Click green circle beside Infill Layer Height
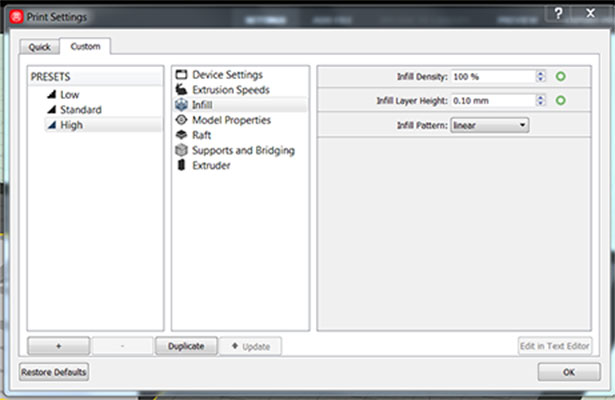Screen dimensions: 615x400 point(560,101)
